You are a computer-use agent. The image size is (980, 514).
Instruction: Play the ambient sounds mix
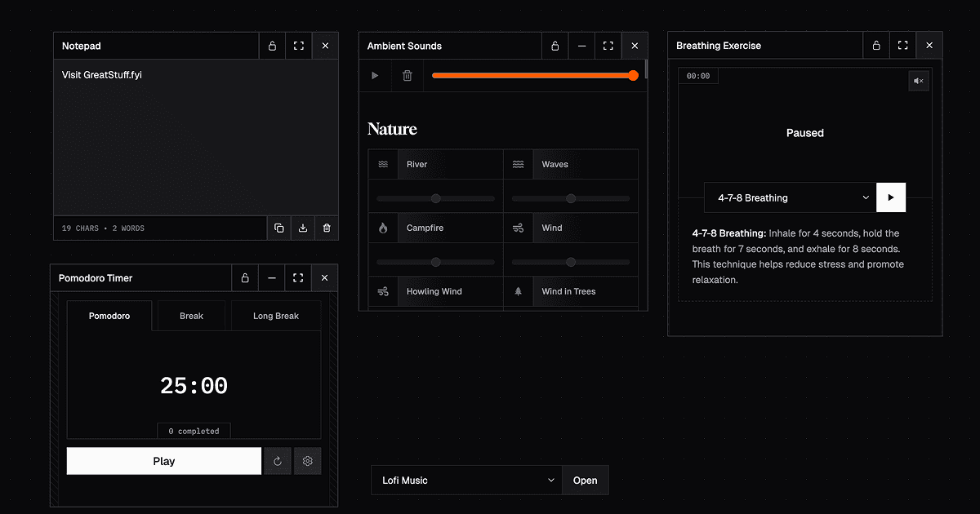click(x=375, y=75)
